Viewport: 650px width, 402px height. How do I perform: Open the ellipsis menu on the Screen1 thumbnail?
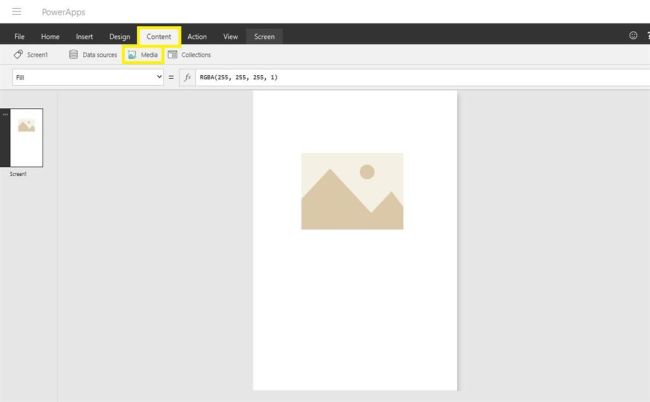(5, 114)
